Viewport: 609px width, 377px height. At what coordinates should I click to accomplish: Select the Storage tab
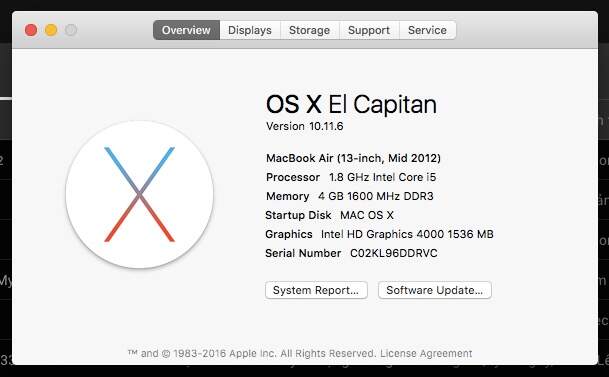[310, 30]
